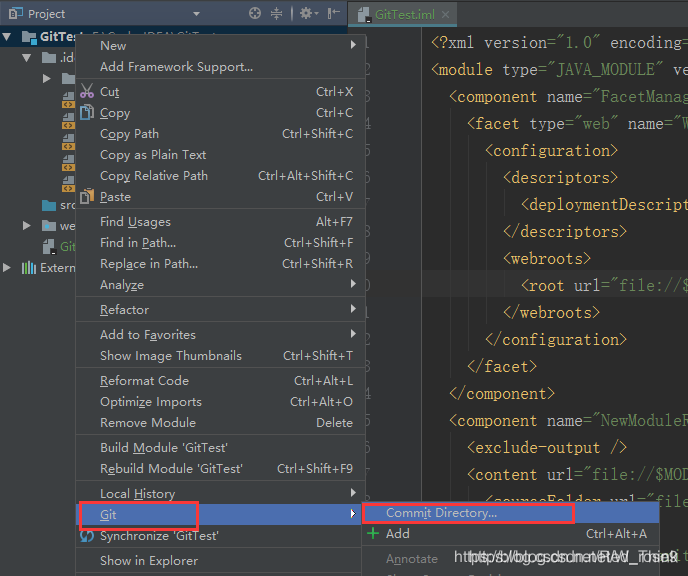Choose Commit Directory... in Git submenu
The width and height of the screenshot is (688, 576).
(x=510, y=513)
